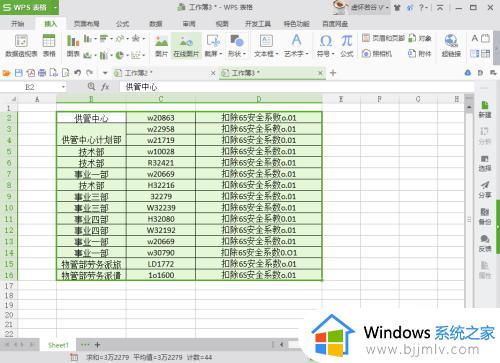500x363 pixels.
Task: Expand the 截屏 dropdown arrow
Action: pos(221,54)
